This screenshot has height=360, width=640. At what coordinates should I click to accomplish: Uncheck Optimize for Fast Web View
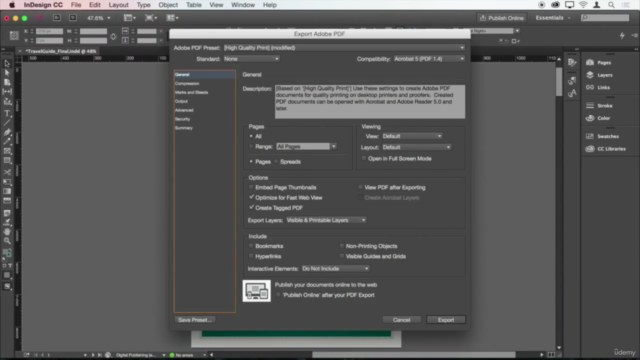[251, 198]
